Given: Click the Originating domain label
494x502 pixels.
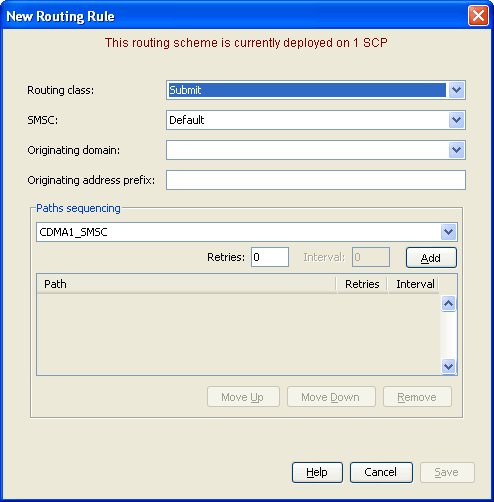Looking at the screenshot, I should [x=74, y=150].
